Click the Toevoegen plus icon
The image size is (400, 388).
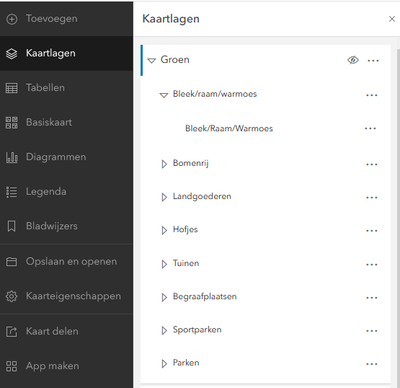click(x=12, y=19)
